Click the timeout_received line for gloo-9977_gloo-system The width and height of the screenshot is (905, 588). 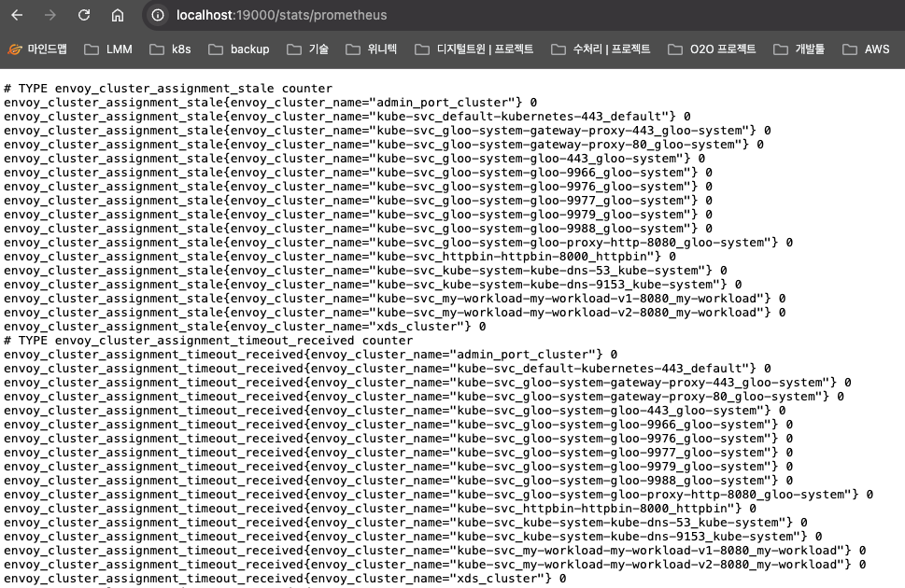pyautogui.click(x=398, y=453)
